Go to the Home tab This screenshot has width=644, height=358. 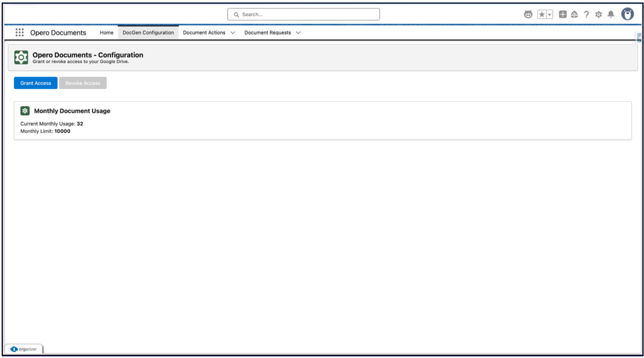pos(106,33)
